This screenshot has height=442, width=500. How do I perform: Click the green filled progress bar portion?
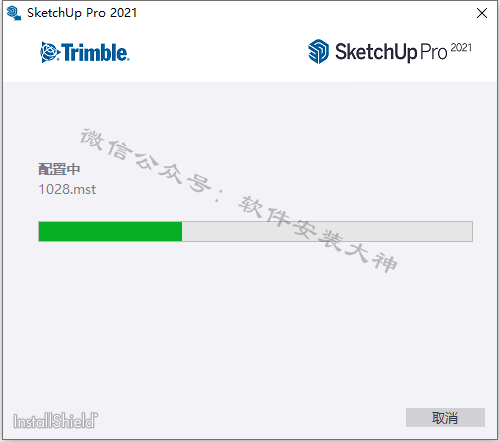(x=110, y=231)
